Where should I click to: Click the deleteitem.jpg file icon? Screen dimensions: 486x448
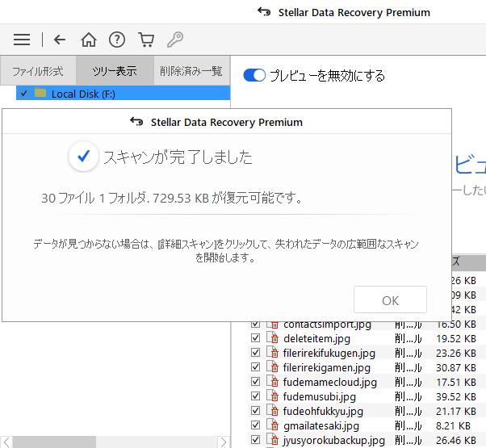274,339
